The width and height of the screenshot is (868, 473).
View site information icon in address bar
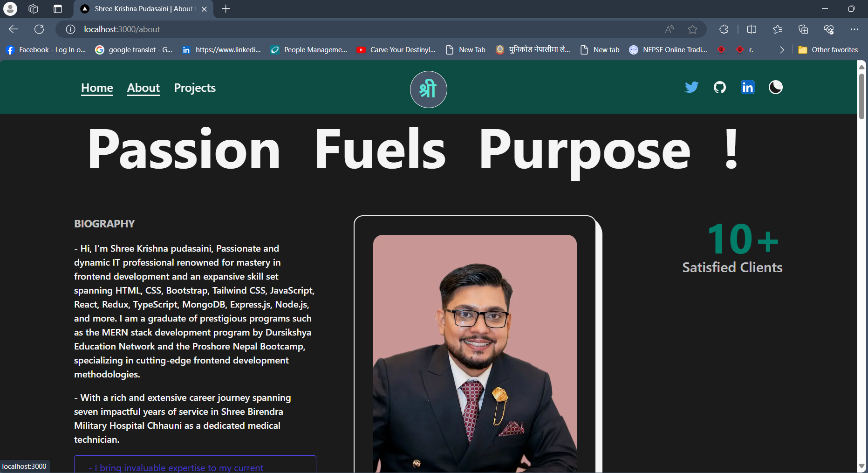click(70, 29)
